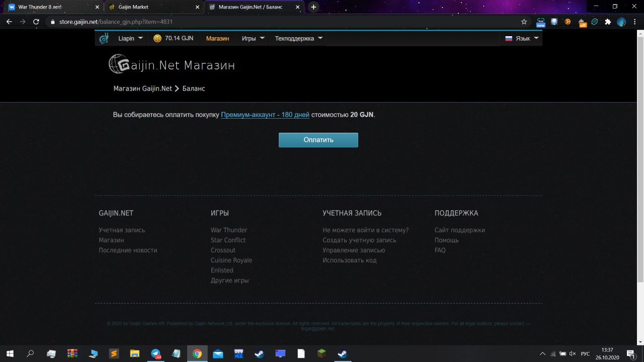Viewport: 644px width, 362px height.
Task: Open the extension with 'new' badge
Action: 541,22
